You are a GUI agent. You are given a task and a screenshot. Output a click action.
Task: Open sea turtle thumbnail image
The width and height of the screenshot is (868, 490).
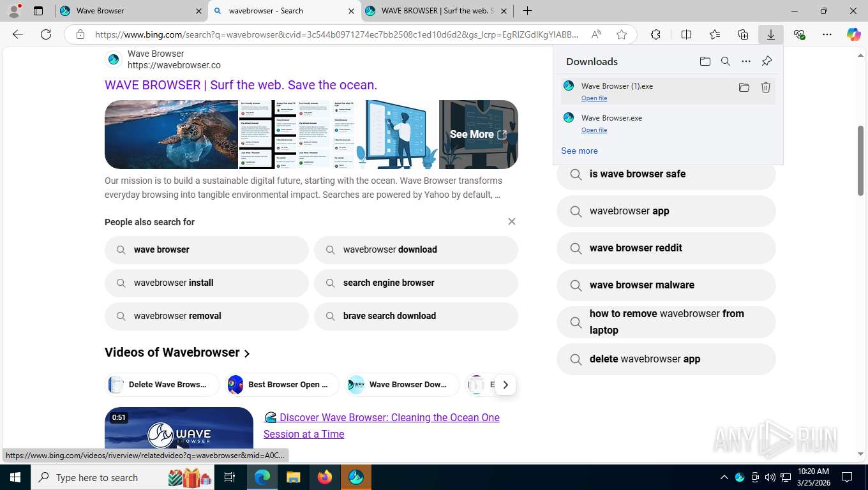coord(171,135)
